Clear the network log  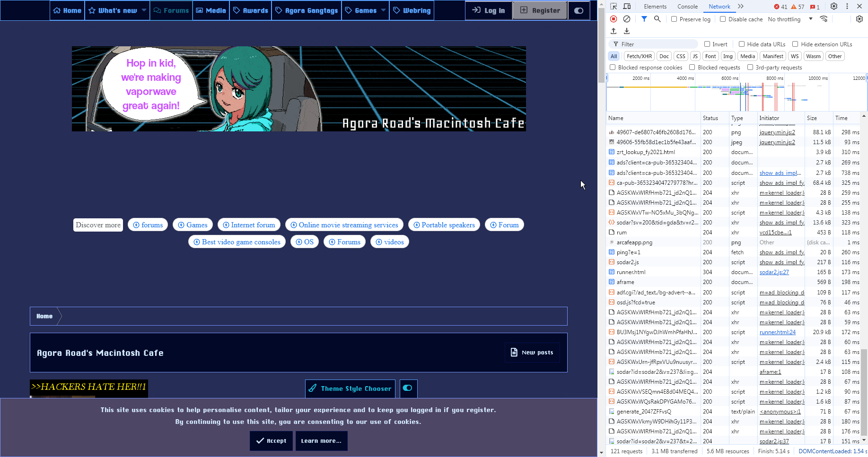pos(626,19)
